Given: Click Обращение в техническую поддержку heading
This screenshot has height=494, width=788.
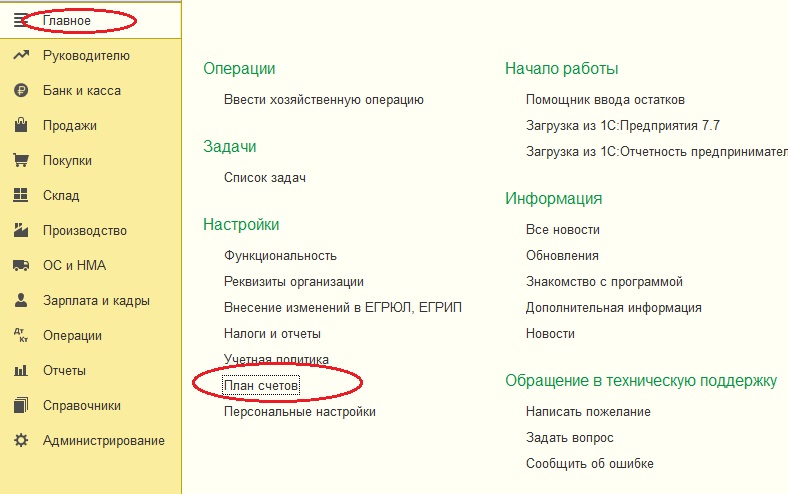Looking at the screenshot, I should 641,381.
